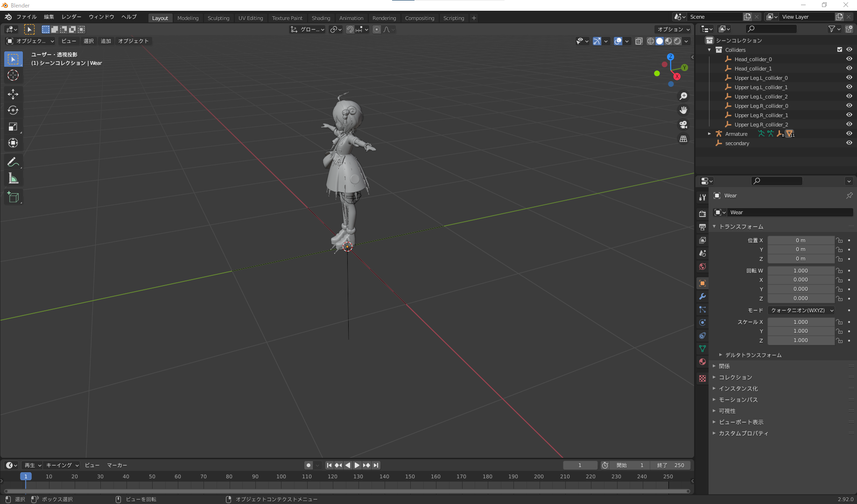Open the マーカー timeline menu
The height and width of the screenshot is (504, 857).
click(117, 465)
